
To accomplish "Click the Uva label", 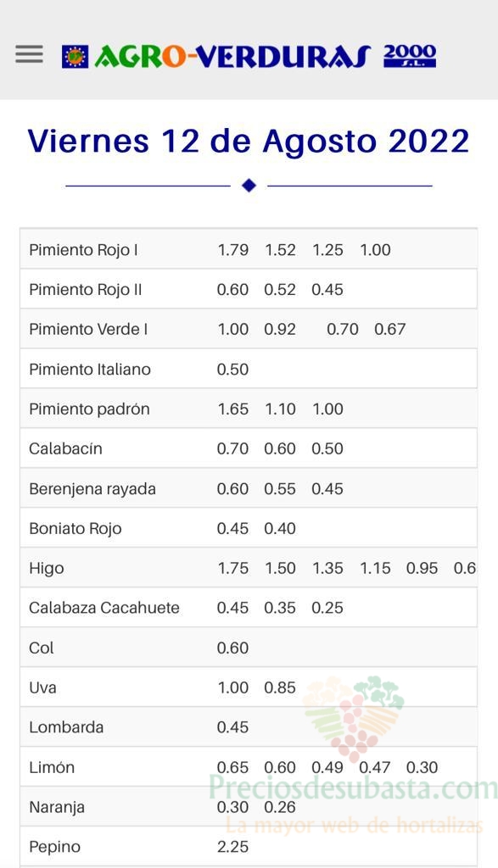I will coord(42,687).
